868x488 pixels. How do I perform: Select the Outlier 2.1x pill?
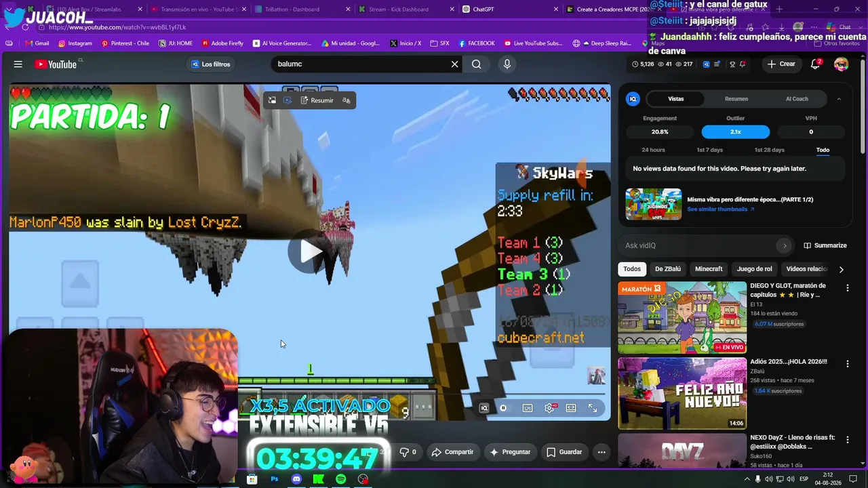[736, 132]
